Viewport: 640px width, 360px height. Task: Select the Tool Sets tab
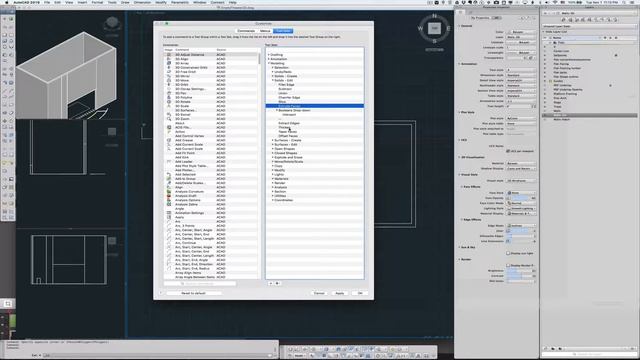point(283,31)
